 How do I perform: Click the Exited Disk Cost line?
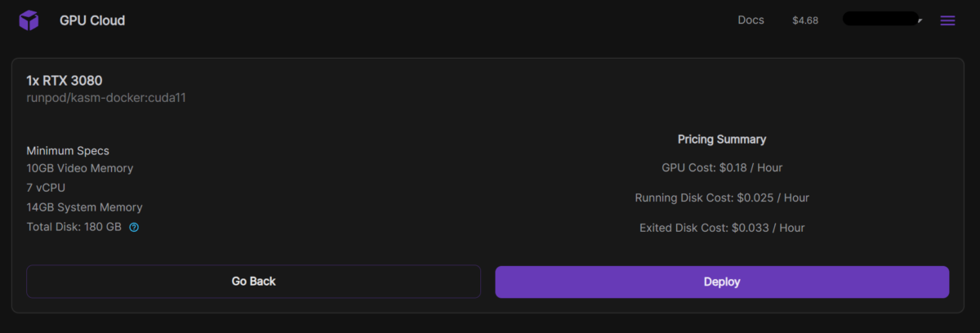click(722, 228)
